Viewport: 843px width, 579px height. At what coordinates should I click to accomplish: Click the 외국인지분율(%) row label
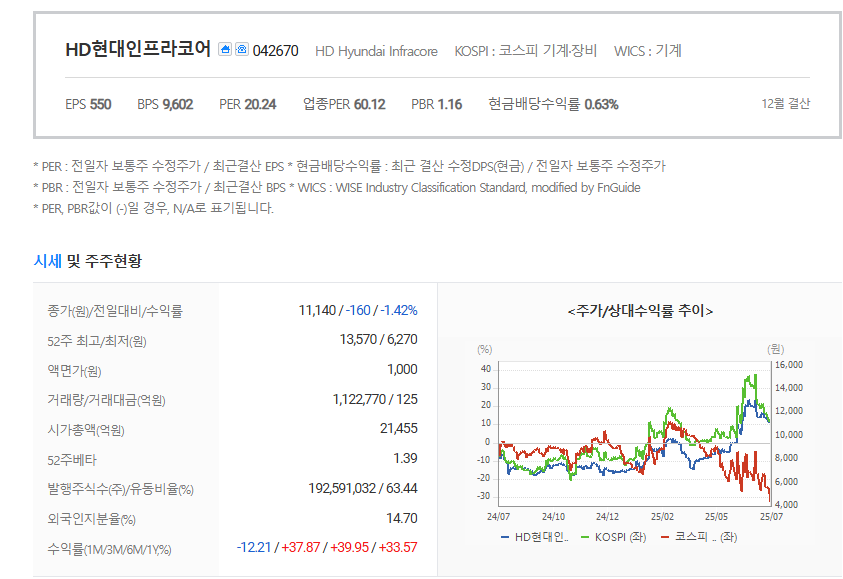(x=91, y=519)
